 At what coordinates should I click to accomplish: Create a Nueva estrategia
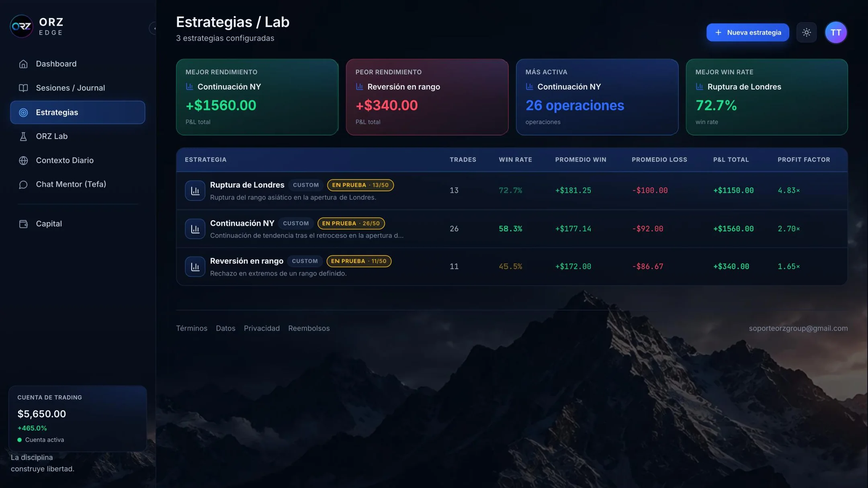[x=747, y=33]
